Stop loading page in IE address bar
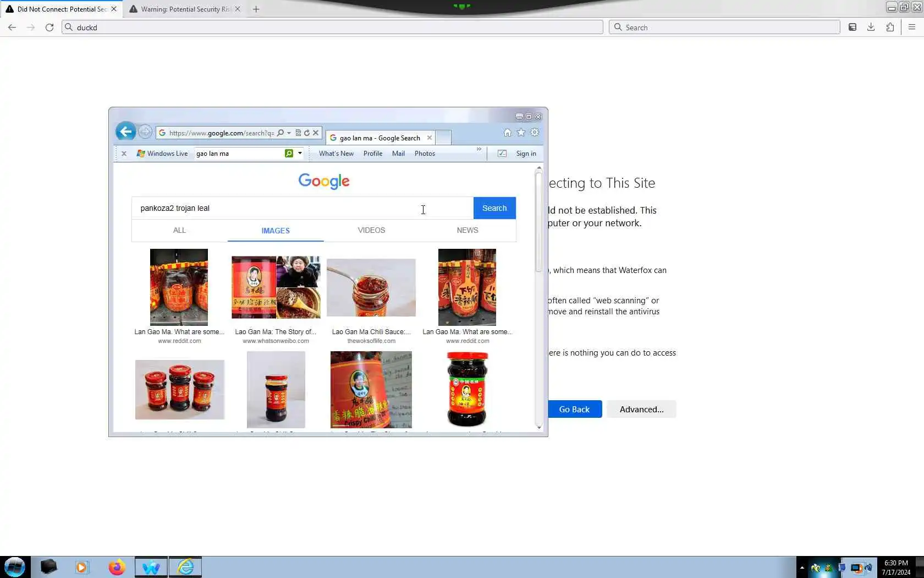This screenshot has height=578, width=924. [316, 133]
